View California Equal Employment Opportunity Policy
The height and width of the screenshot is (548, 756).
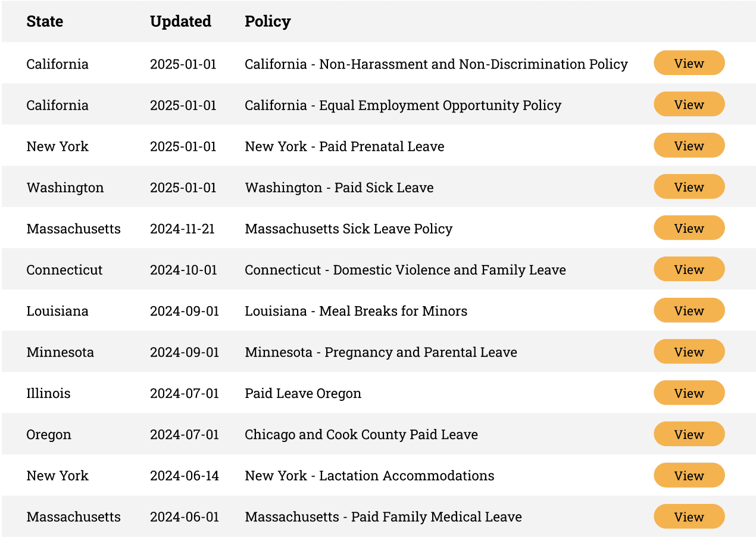[689, 104]
